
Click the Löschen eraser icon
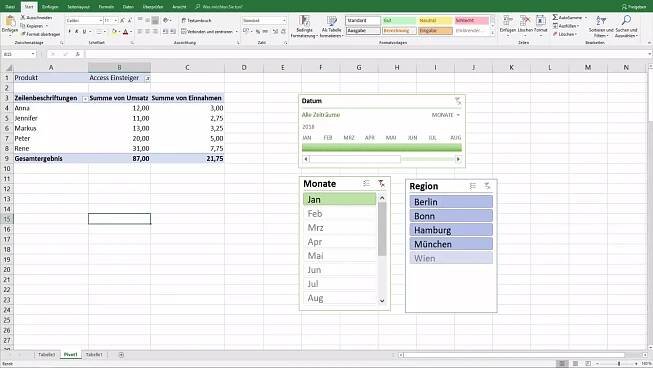tap(555, 34)
